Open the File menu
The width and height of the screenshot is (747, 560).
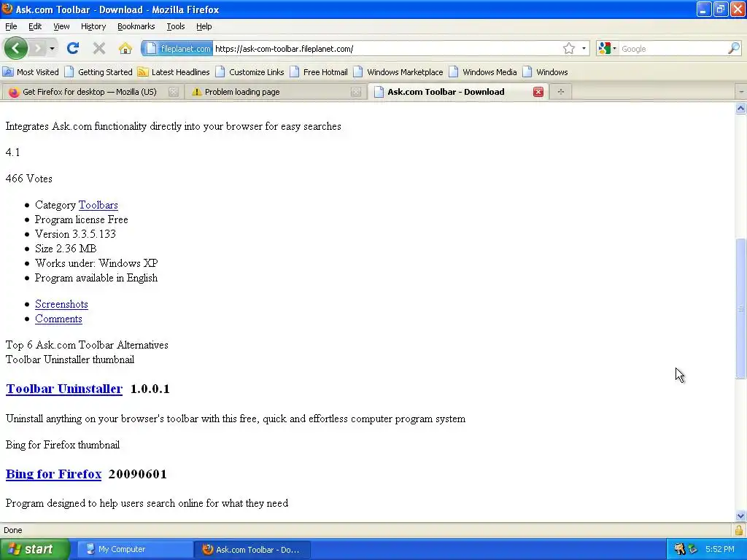pos(11,26)
